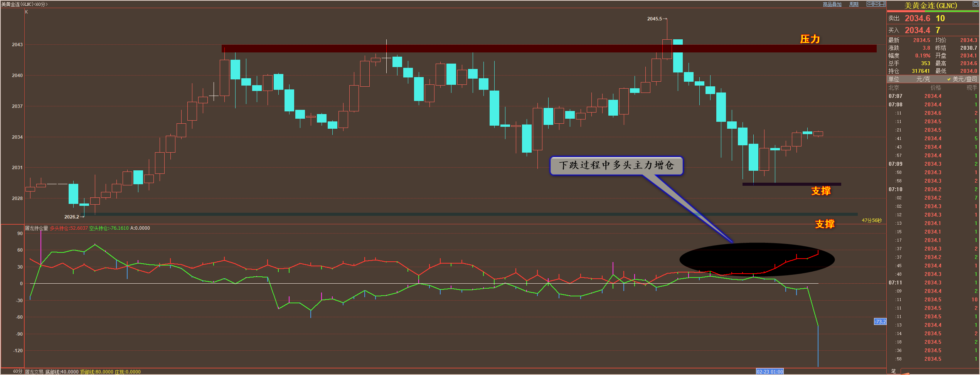Open the 商品叠加 overlay link
980x375 pixels.
(x=832, y=4)
